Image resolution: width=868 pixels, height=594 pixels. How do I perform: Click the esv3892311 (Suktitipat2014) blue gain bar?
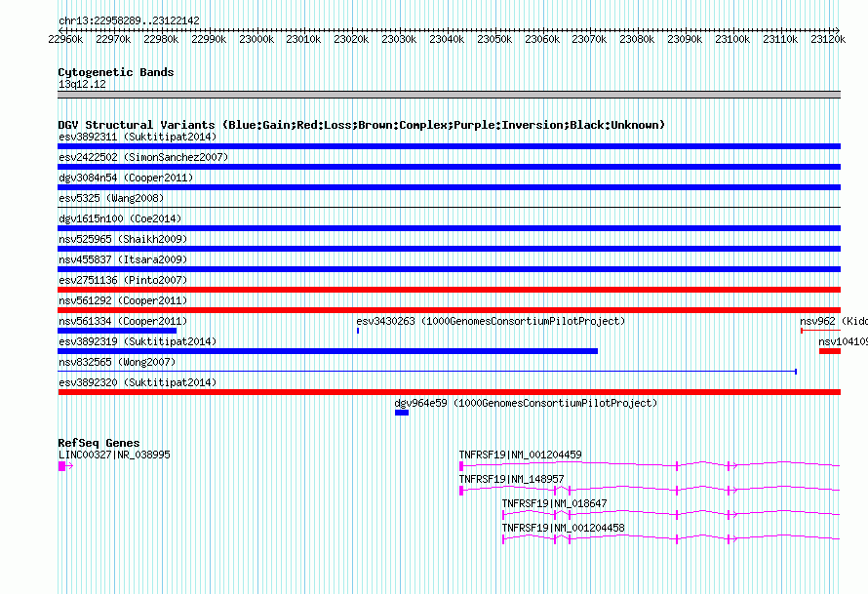tap(449, 146)
